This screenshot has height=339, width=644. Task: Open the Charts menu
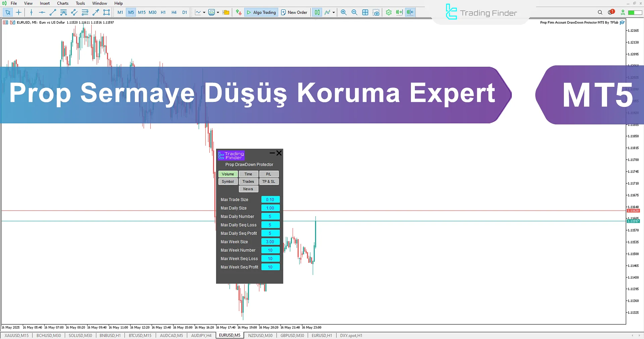click(x=63, y=3)
